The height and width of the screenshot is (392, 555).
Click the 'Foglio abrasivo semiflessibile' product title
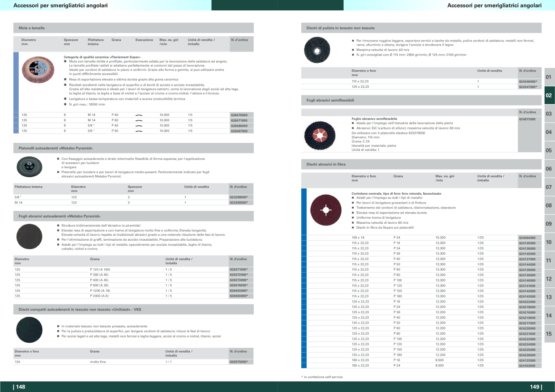pyautogui.click(x=374, y=119)
